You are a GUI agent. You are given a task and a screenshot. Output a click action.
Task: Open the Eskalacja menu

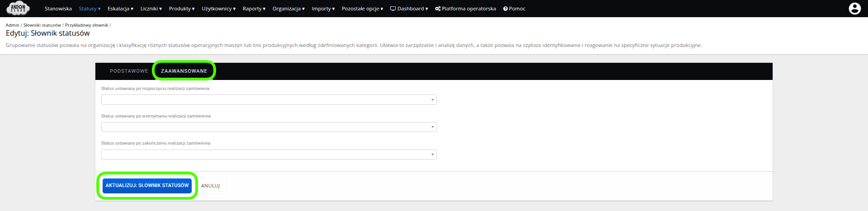coord(120,9)
